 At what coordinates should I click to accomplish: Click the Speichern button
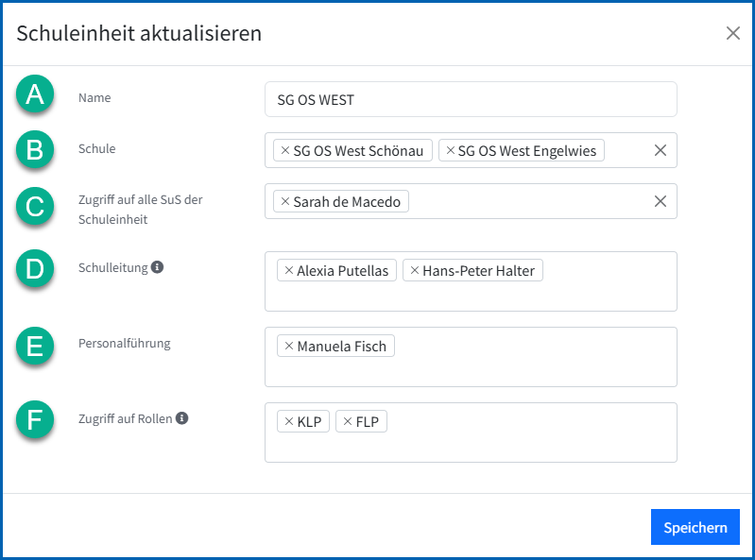point(695,527)
